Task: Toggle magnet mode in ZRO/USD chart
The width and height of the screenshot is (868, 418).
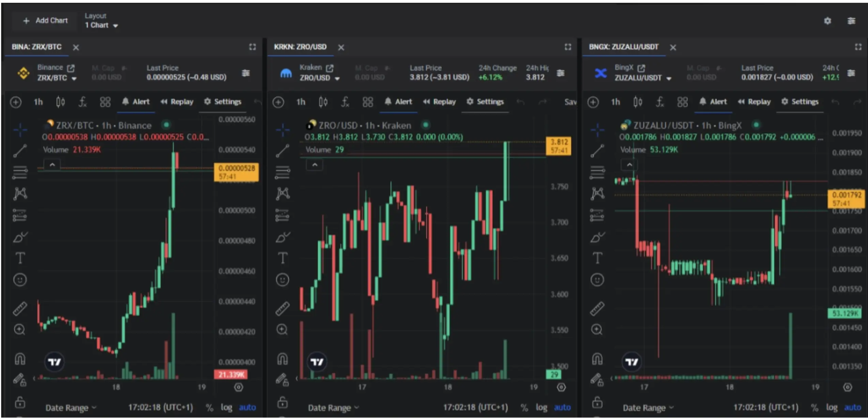Action: [x=283, y=359]
